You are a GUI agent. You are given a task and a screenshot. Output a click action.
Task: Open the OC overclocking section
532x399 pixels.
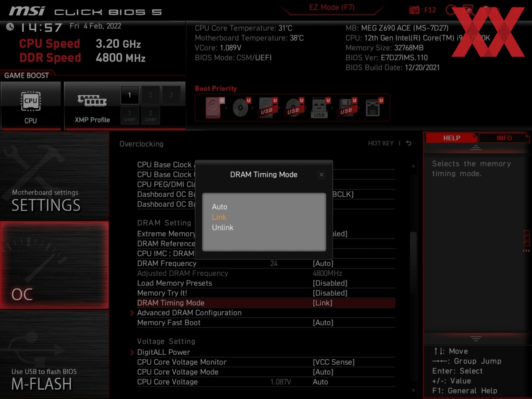point(54,265)
